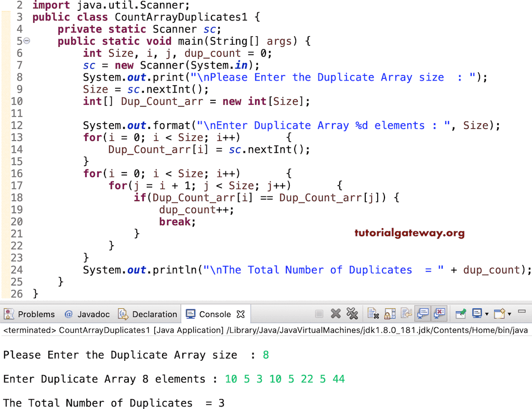Image resolution: width=532 pixels, height=409 pixels.
Task: Clear the Console output
Action: tap(372, 314)
